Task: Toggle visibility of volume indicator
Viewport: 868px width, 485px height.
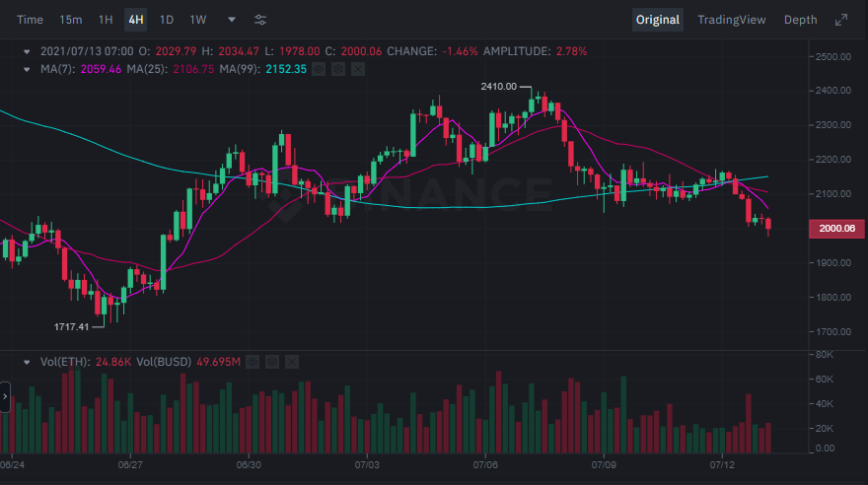Action: [253, 362]
